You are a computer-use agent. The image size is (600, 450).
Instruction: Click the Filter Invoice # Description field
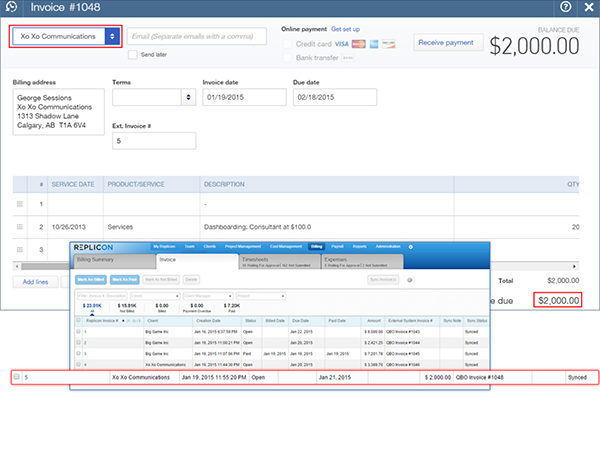[102, 296]
